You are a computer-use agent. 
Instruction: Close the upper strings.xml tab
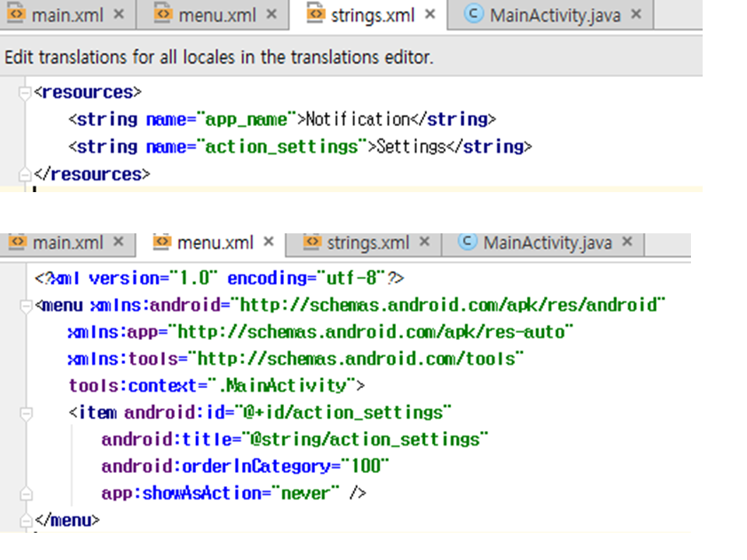pos(430,14)
